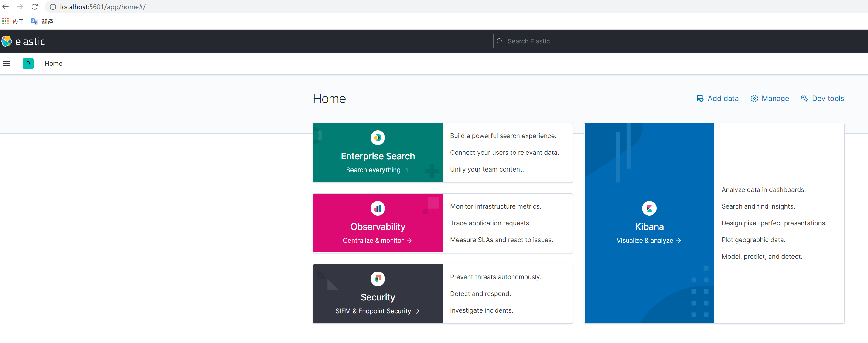Go back in browser history
This screenshot has width=868, height=343.
point(6,7)
